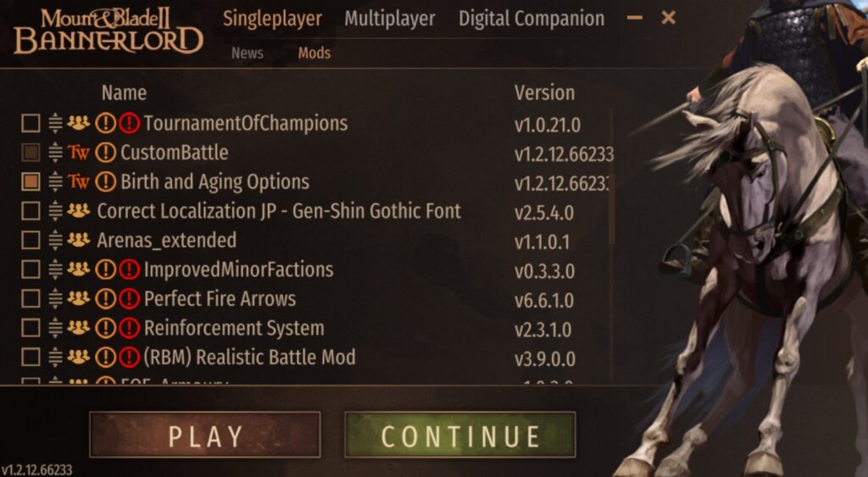
Task: Uncheck the Birth and Aging Options checkbox
Action: [x=31, y=181]
